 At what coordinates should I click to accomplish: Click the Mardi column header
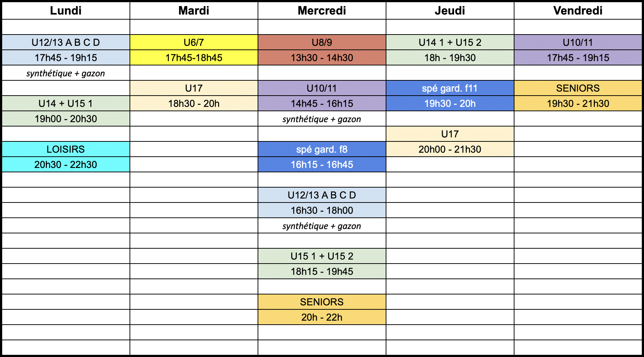[194, 11]
